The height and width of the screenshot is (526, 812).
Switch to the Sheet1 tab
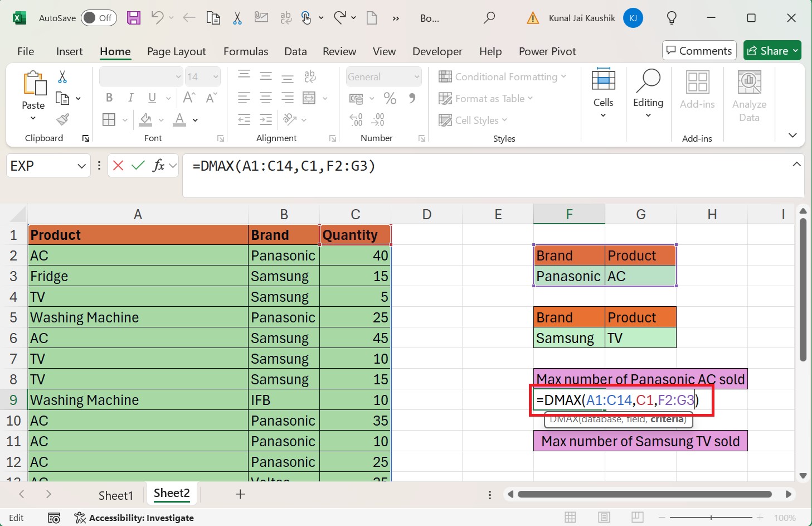[115, 495]
